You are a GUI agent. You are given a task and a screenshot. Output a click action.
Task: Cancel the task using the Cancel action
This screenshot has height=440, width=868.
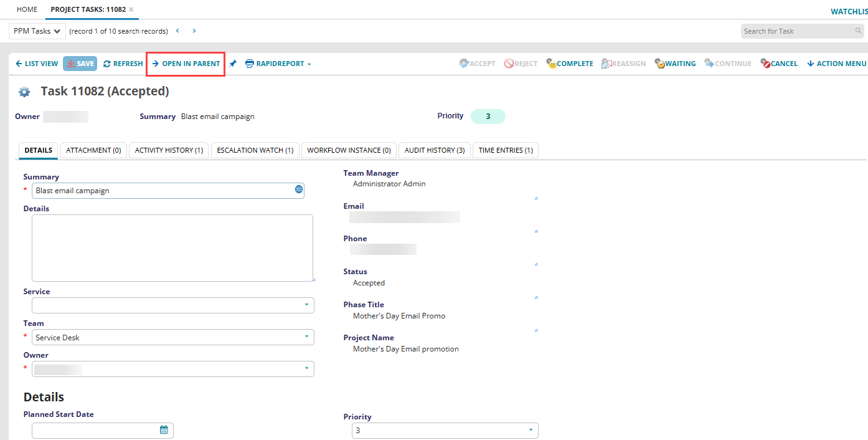click(779, 64)
